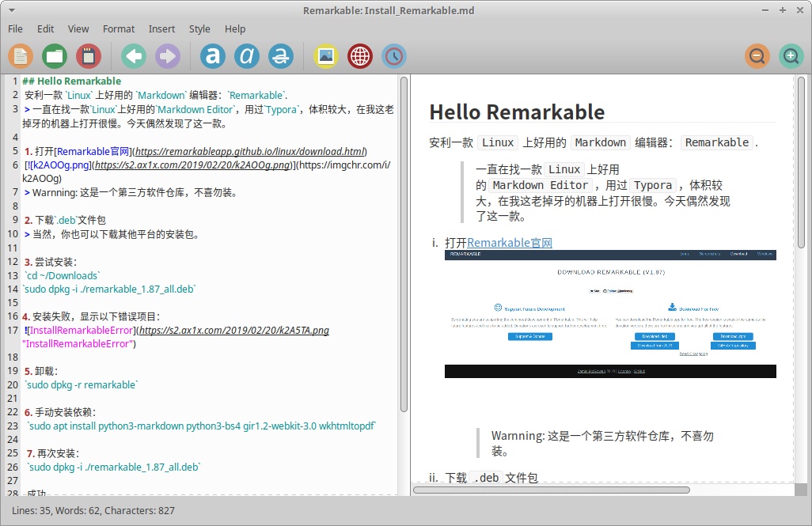Click the Save red floppy icon
The image size is (812, 526).
click(89, 56)
